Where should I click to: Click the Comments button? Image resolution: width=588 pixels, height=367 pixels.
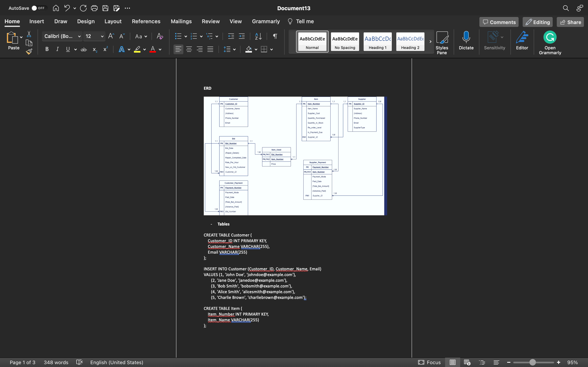[499, 22]
